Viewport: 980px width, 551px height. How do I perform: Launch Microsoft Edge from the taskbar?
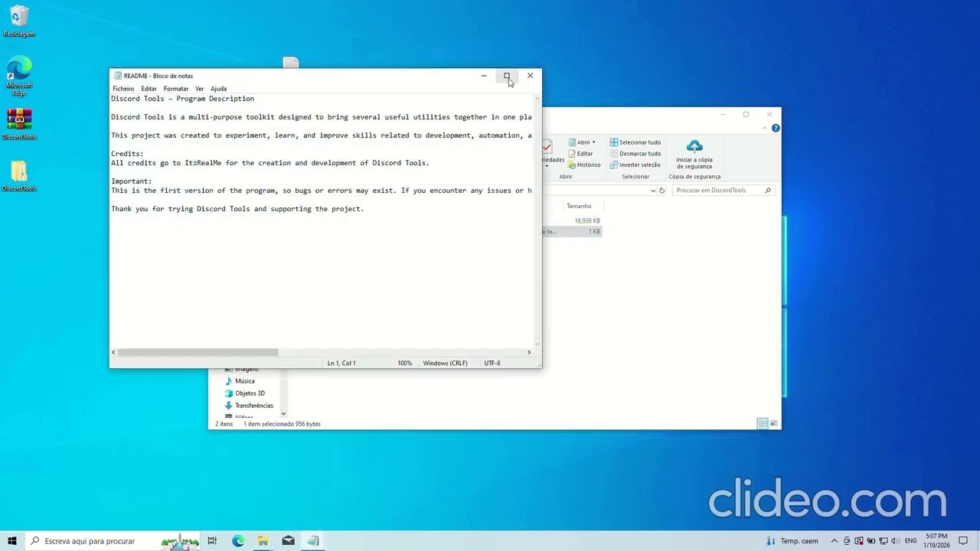238,541
